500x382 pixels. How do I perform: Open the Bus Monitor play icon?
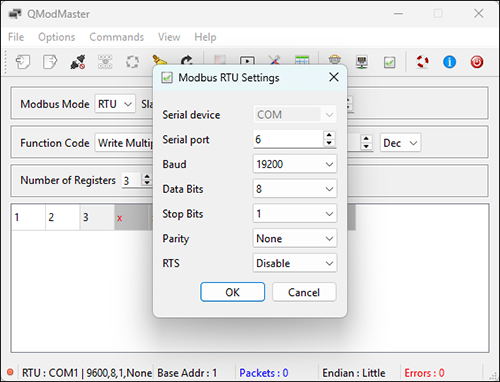247,60
